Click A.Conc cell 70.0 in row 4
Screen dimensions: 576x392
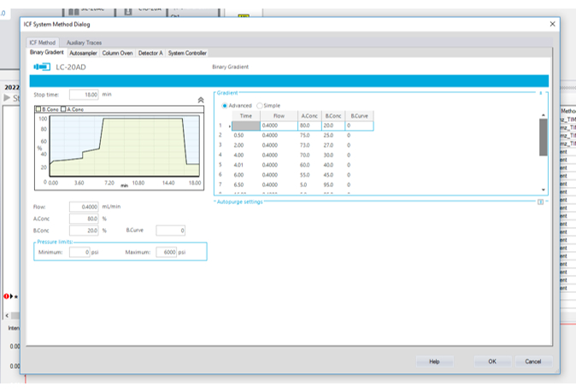(x=309, y=155)
